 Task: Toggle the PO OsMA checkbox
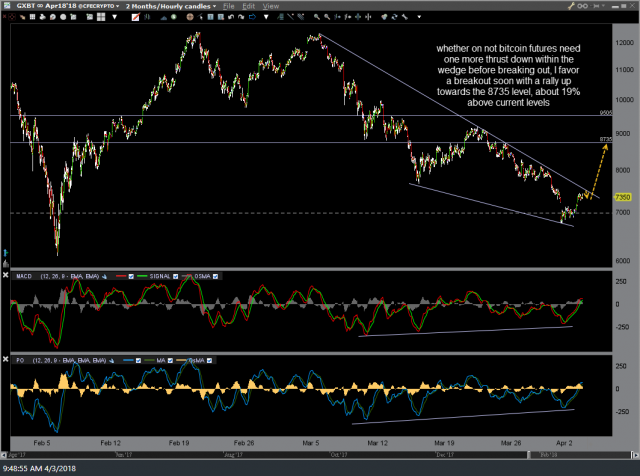click(x=209, y=360)
